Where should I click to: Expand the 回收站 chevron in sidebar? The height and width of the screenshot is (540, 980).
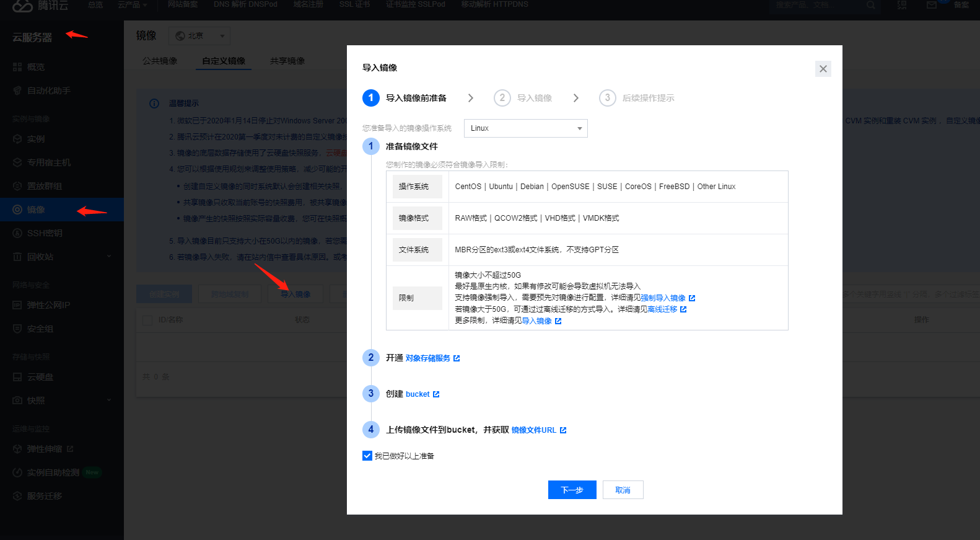point(109,256)
